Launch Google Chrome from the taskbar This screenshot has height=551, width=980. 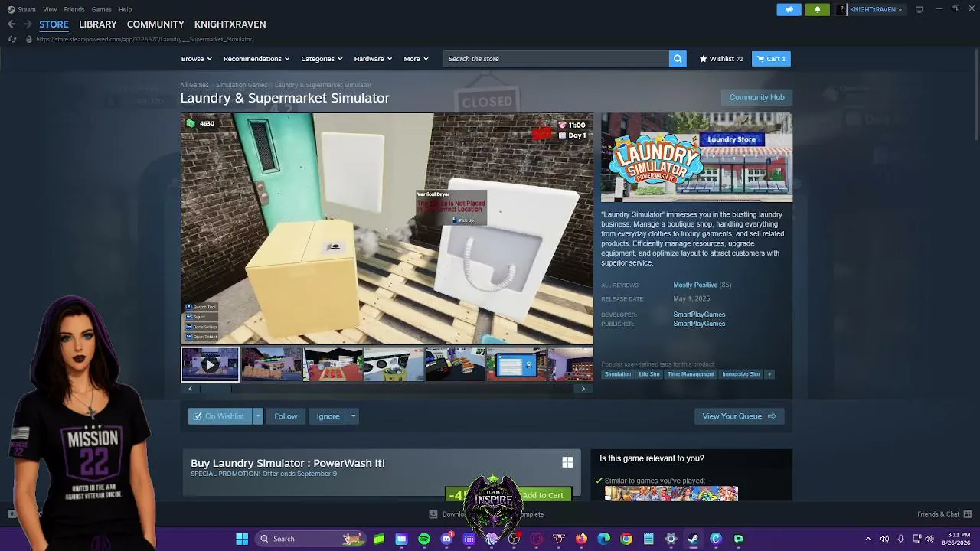point(626,539)
